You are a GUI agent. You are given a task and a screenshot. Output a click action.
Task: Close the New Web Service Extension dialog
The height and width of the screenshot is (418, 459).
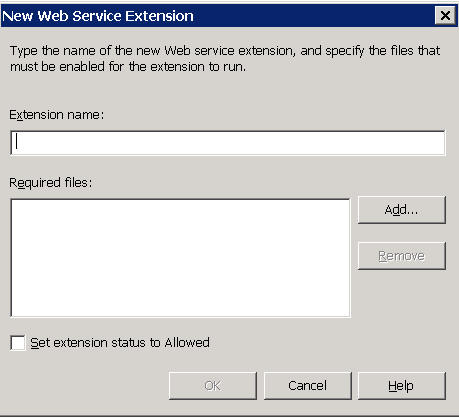(445, 15)
